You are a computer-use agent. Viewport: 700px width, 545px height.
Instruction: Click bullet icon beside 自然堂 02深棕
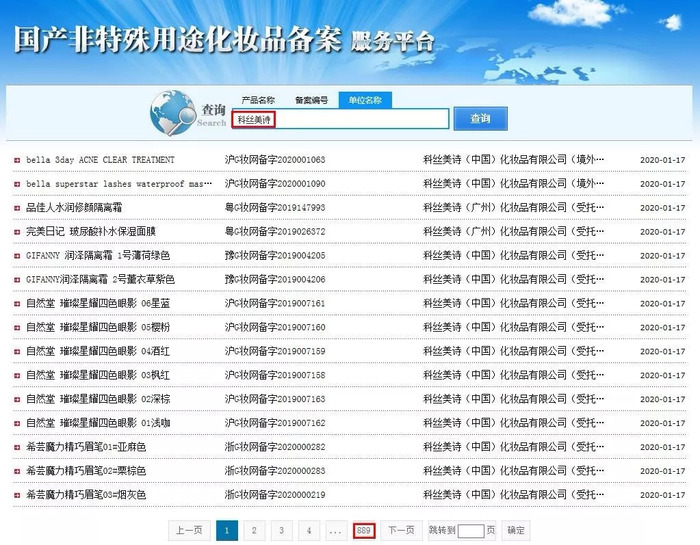17,399
